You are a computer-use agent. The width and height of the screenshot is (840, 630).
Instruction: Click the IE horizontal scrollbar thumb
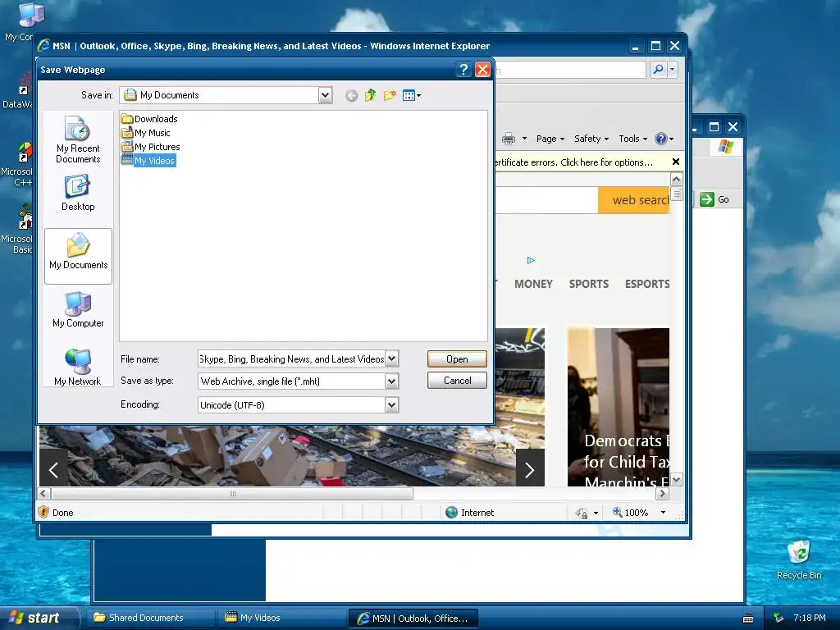(x=232, y=493)
